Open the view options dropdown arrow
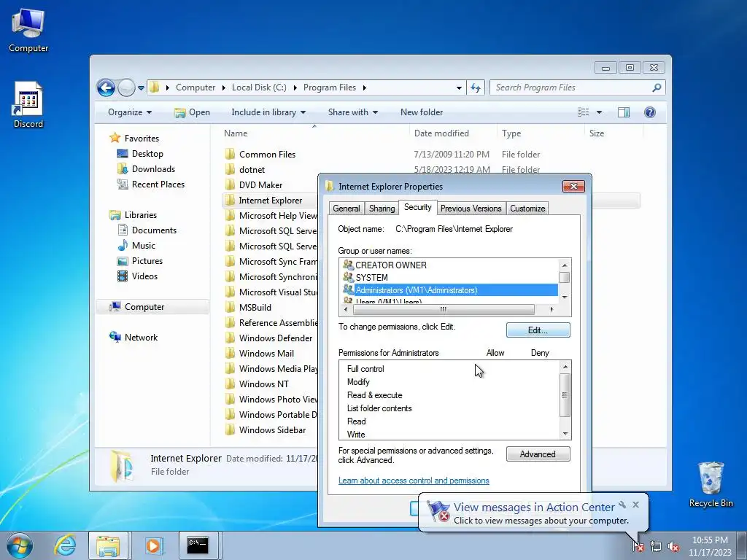 600,112
